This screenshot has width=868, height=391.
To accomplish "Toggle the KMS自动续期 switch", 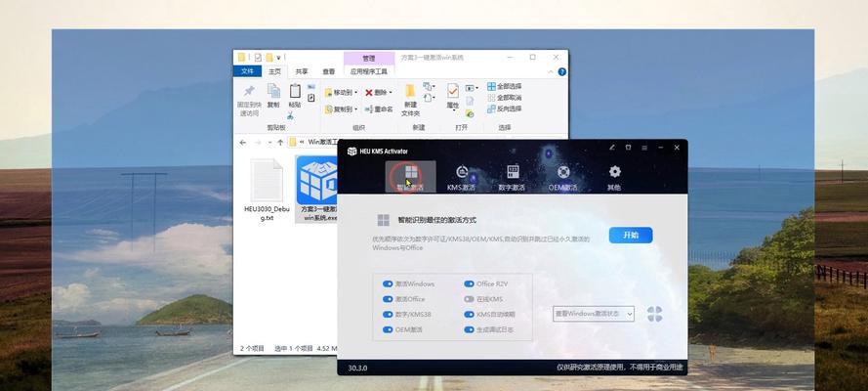I will [469, 315].
